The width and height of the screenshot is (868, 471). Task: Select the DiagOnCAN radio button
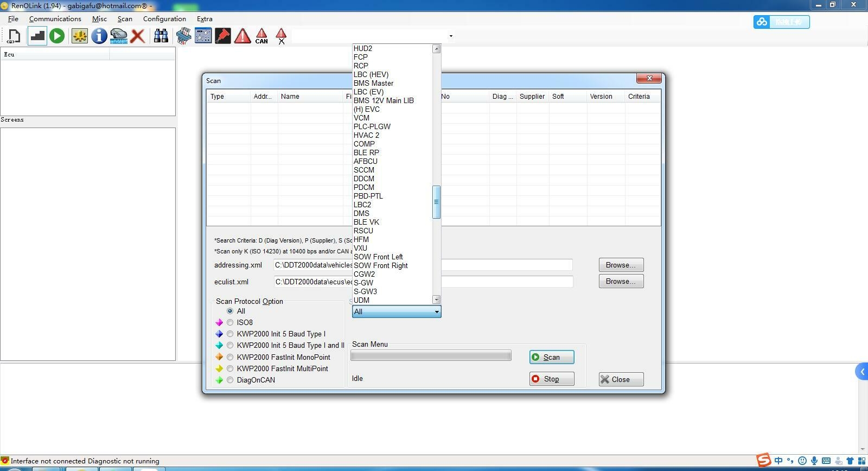click(230, 380)
